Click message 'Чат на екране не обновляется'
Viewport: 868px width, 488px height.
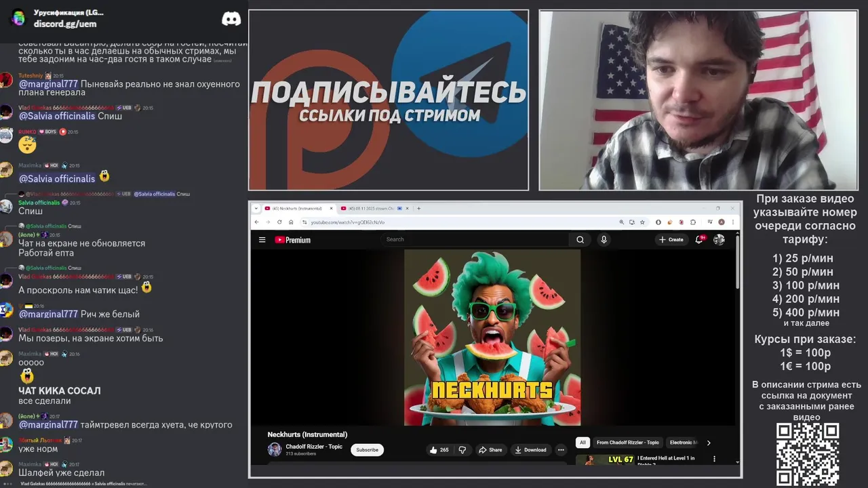coord(81,243)
